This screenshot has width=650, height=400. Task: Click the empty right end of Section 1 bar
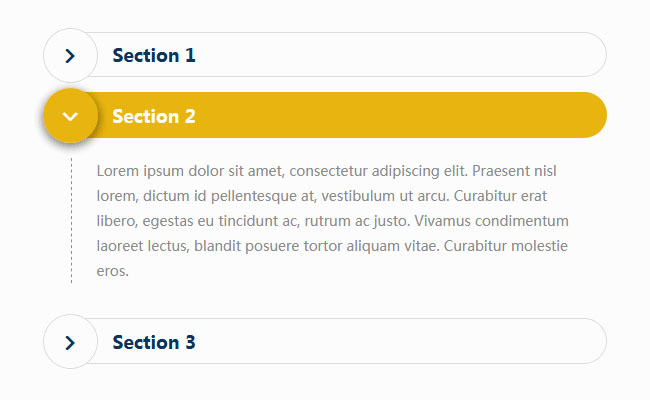tap(560, 55)
